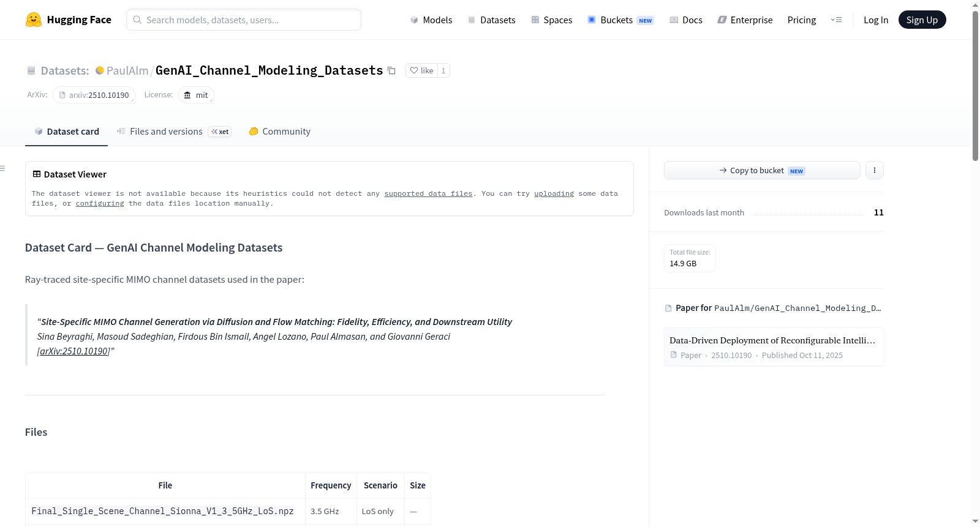Open the GenAI_Channel_Modeling_Datasets title link
980x527 pixels.
point(269,70)
